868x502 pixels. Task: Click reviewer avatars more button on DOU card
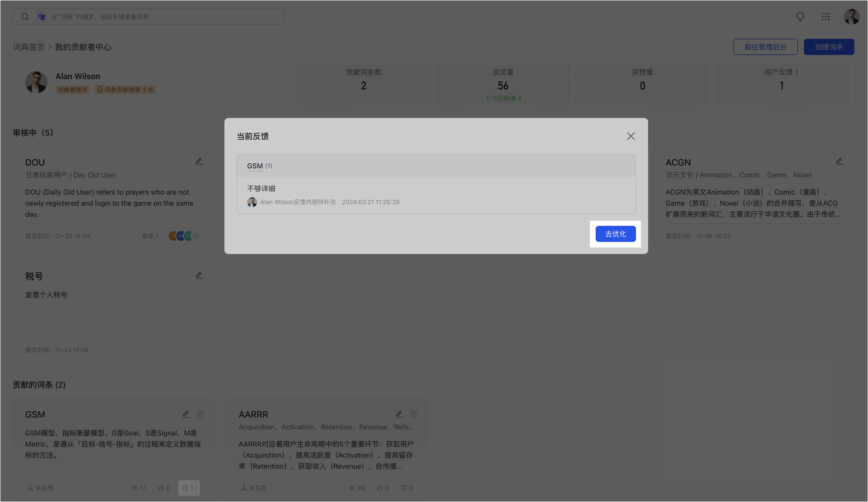[x=196, y=236]
